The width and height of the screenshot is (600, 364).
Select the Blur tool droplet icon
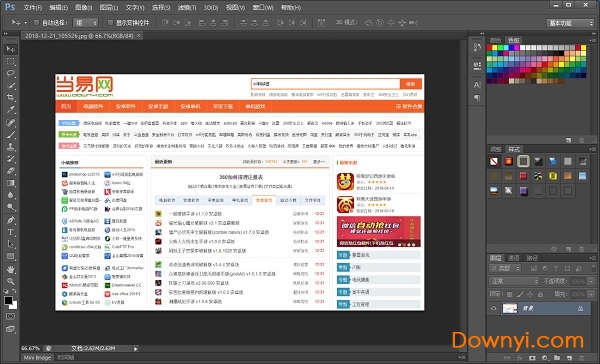pyautogui.click(x=10, y=195)
